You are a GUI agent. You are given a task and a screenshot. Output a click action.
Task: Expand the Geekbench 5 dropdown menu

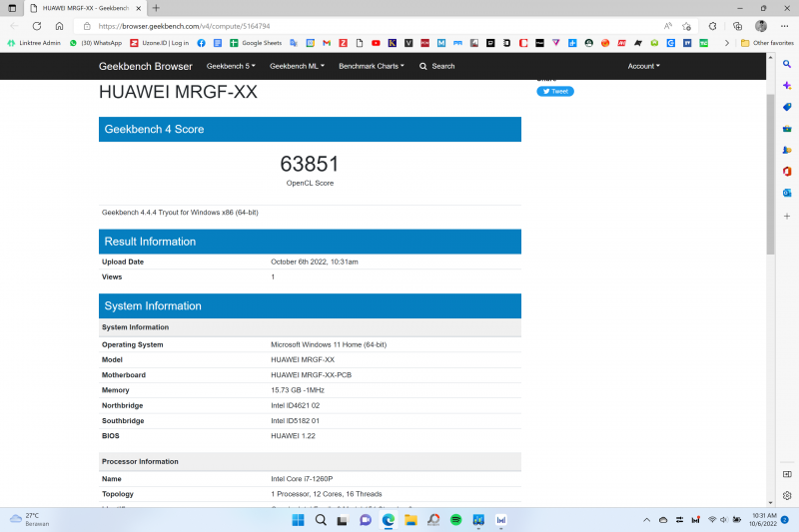click(x=231, y=66)
